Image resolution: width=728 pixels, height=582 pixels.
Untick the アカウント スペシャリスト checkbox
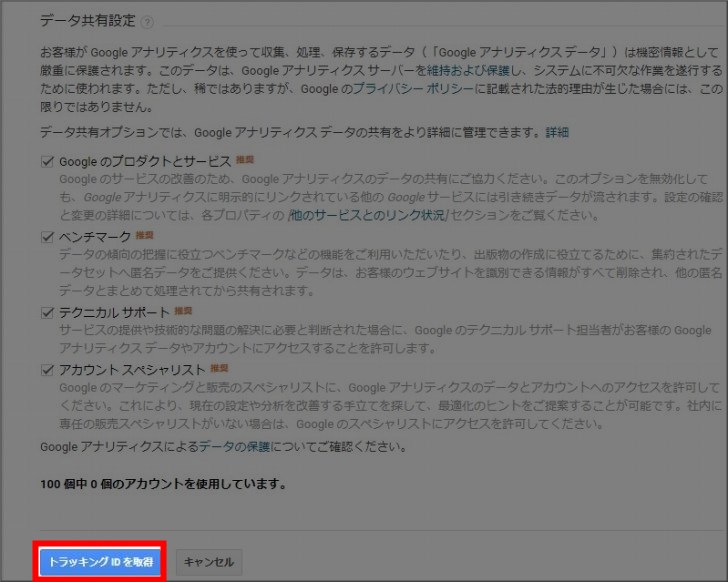point(47,370)
